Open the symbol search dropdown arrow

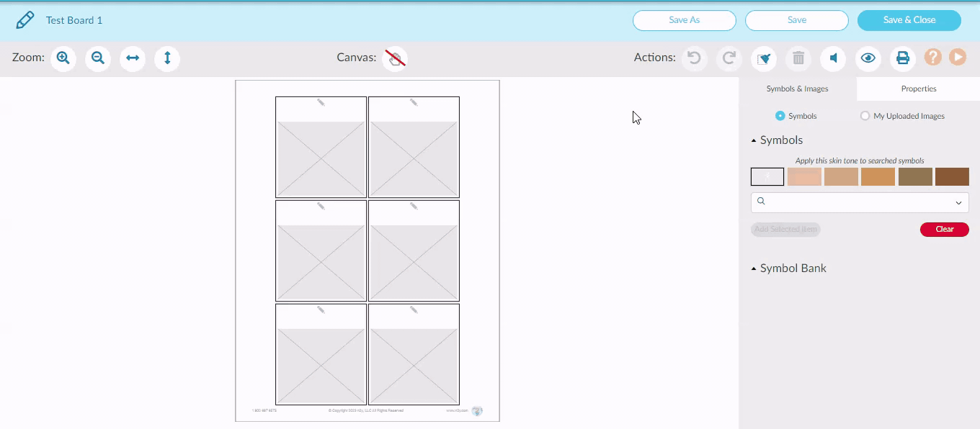point(958,203)
